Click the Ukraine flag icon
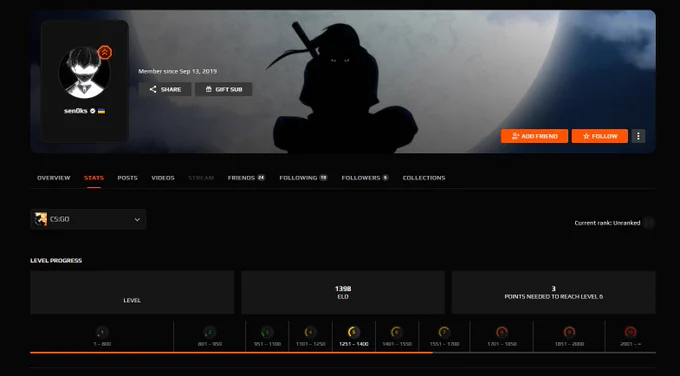680x376 pixels. (101, 111)
